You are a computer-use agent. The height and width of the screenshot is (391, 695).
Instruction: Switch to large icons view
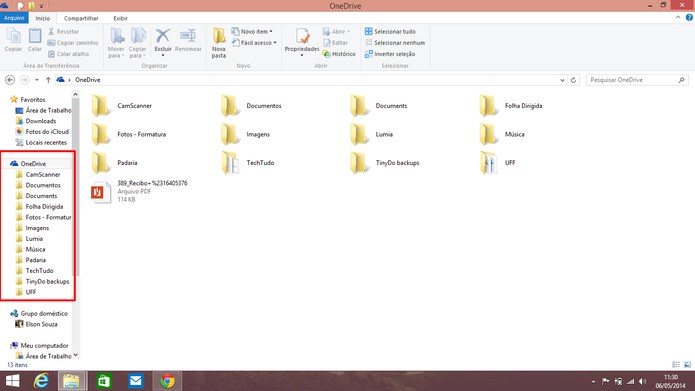[687, 364]
